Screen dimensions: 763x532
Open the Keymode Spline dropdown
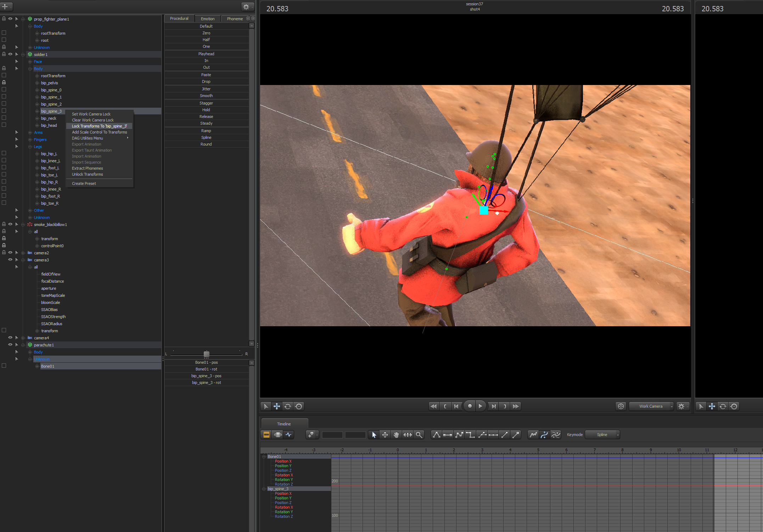click(x=602, y=435)
